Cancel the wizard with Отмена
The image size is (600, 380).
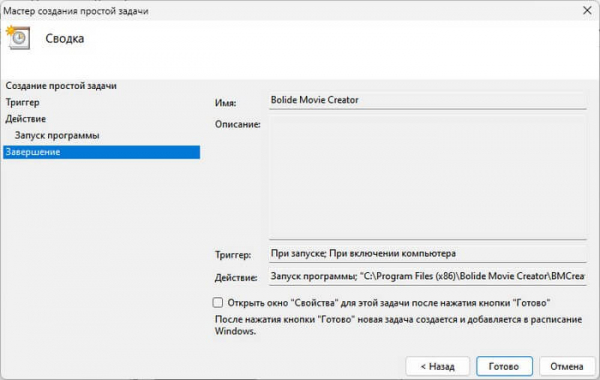567,366
